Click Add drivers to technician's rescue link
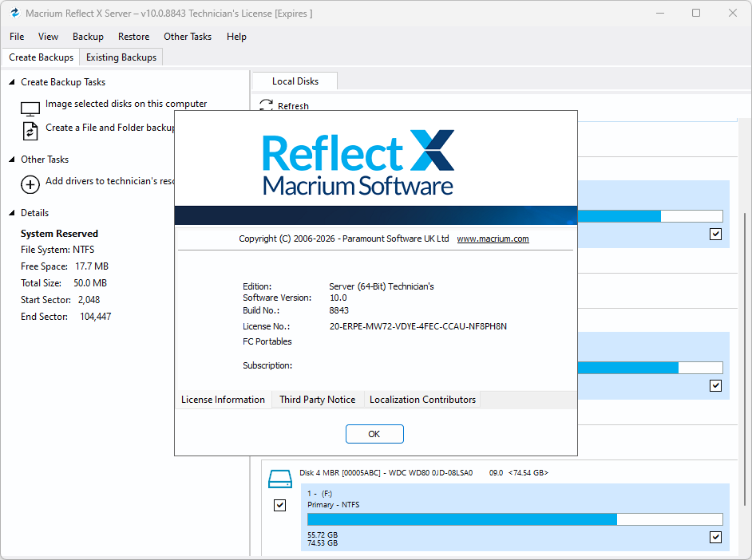This screenshot has width=752, height=560. point(110,180)
